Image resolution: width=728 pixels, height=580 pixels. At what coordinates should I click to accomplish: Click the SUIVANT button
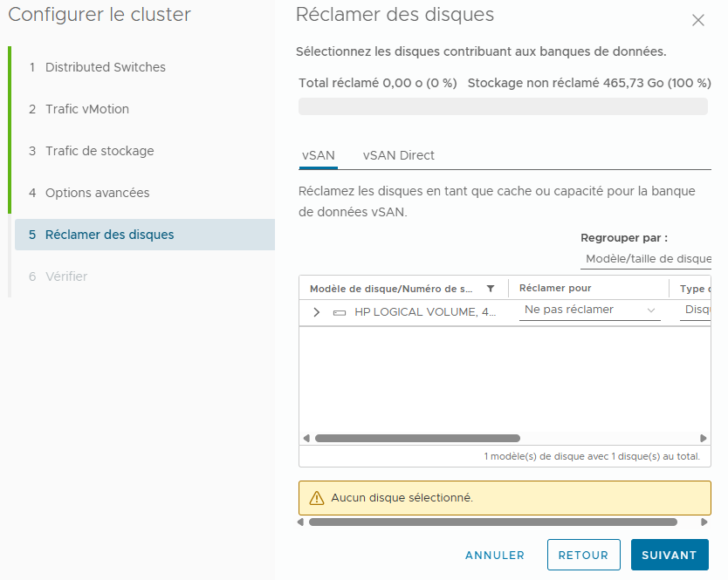coord(670,555)
